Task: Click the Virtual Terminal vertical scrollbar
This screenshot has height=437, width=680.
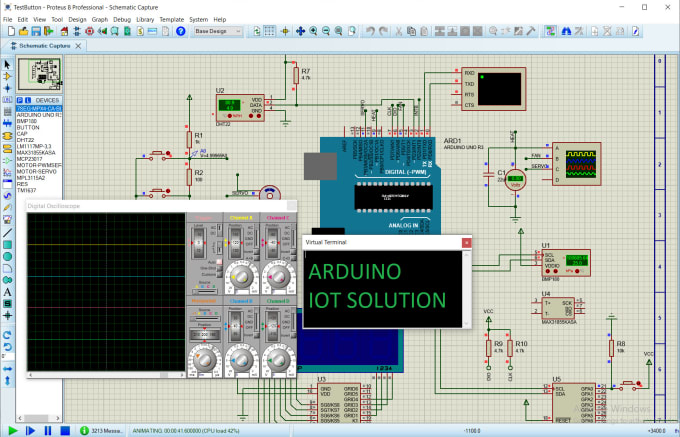Action: [467, 289]
